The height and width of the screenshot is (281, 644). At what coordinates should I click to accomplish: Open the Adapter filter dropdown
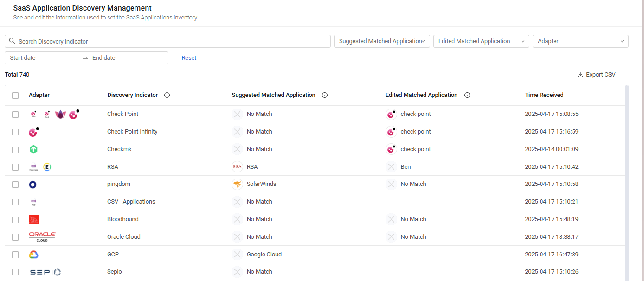tap(580, 41)
